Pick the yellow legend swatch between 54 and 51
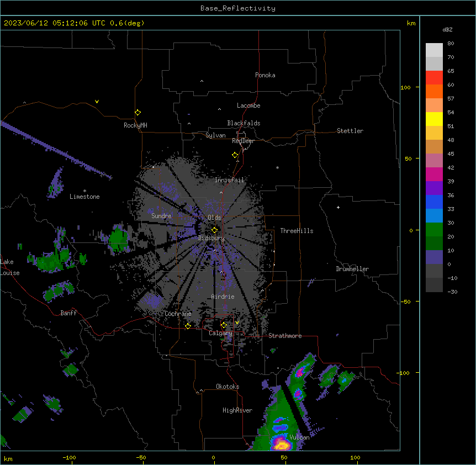 434,119
